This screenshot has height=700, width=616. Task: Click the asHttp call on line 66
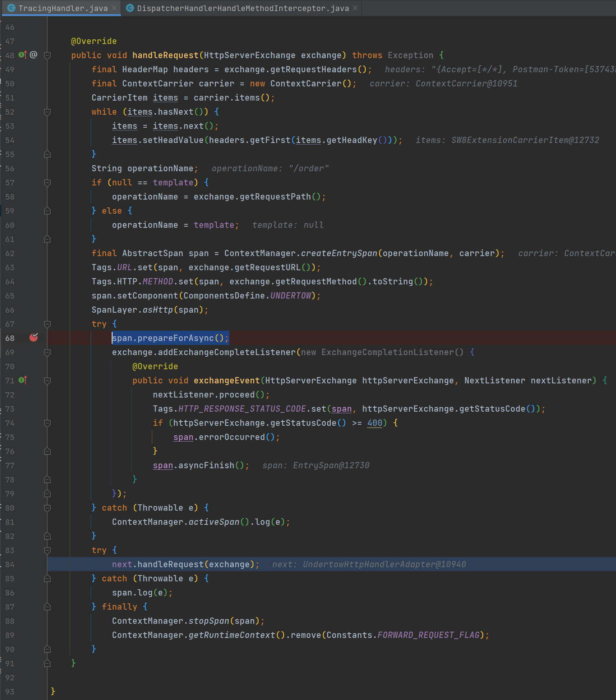pyautogui.click(x=158, y=310)
